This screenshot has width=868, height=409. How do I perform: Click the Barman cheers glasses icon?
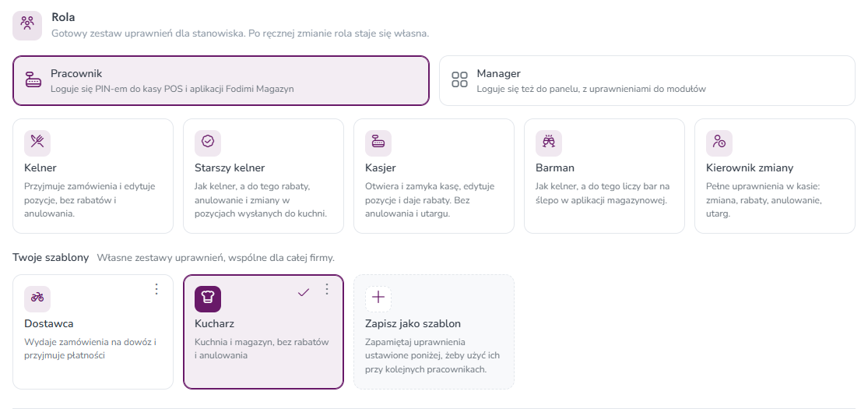pos(549,143)
